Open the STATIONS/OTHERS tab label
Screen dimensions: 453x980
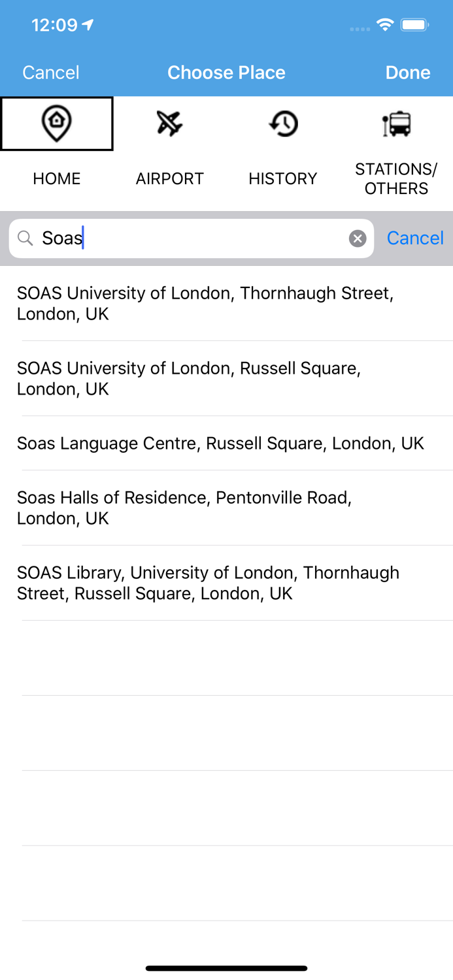click(396, 178)
